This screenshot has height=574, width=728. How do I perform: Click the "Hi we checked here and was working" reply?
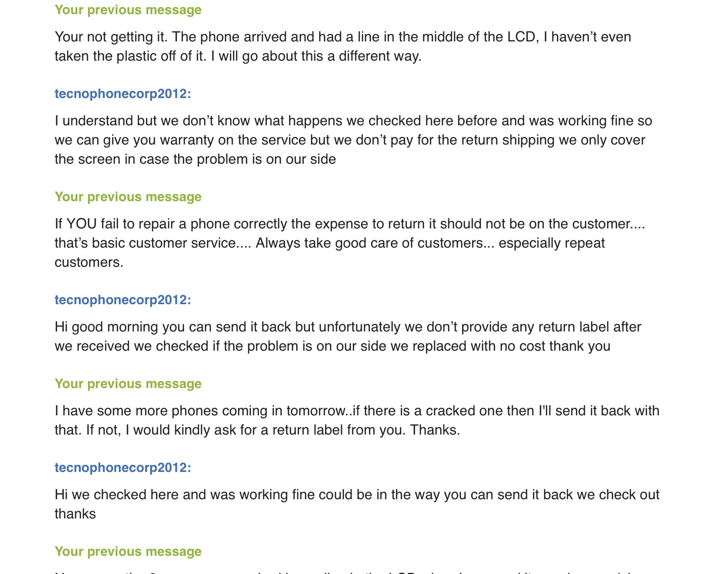357,504
